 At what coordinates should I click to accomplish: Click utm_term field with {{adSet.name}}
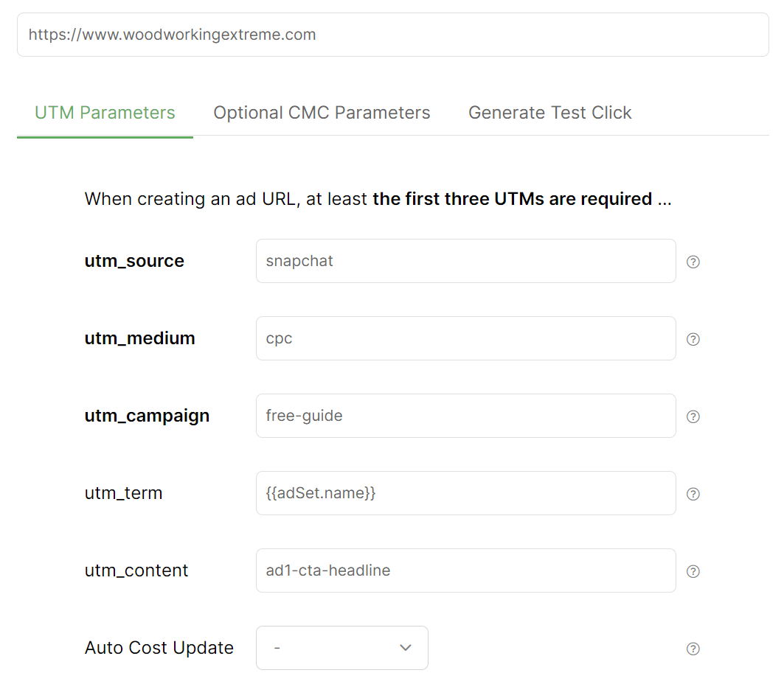[465, 493]
